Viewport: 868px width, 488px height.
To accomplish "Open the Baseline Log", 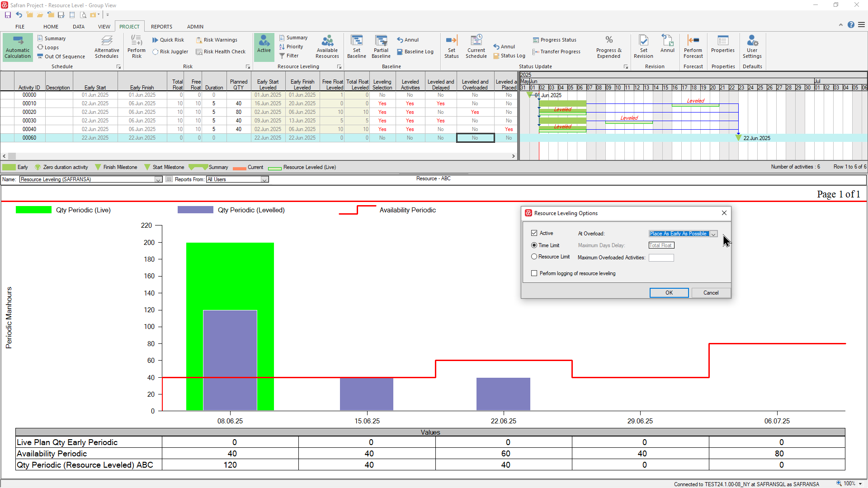I will 415,52.
